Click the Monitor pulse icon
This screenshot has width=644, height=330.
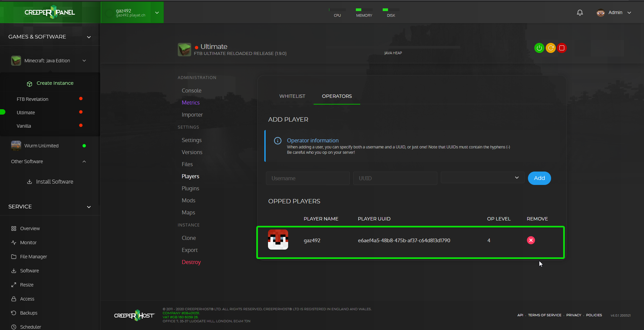14,243
